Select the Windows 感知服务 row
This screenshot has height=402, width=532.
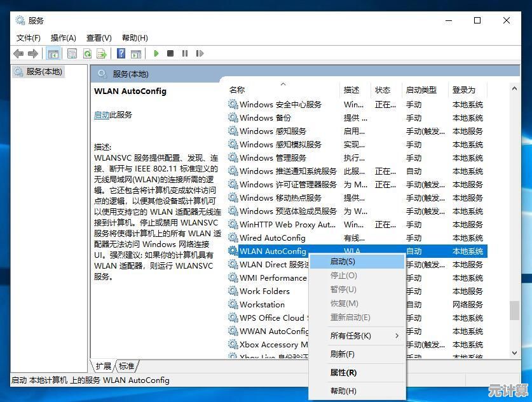(357, 131)
